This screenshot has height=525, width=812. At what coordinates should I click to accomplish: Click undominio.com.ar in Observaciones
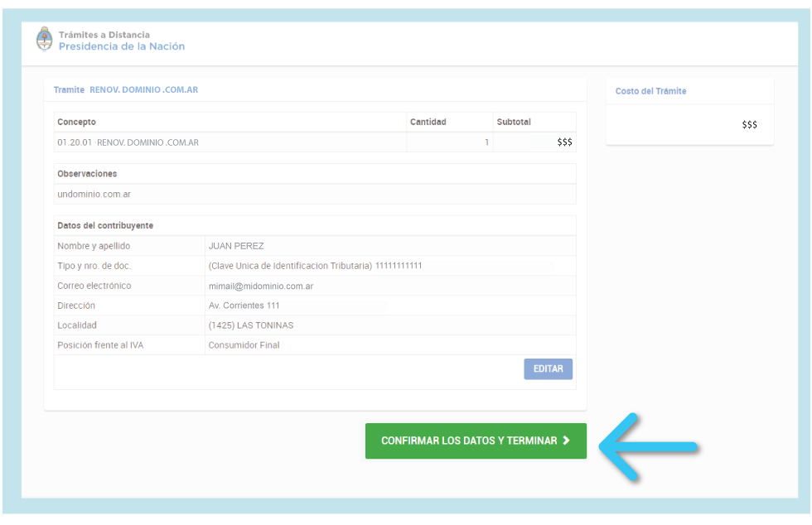point(94,194)
